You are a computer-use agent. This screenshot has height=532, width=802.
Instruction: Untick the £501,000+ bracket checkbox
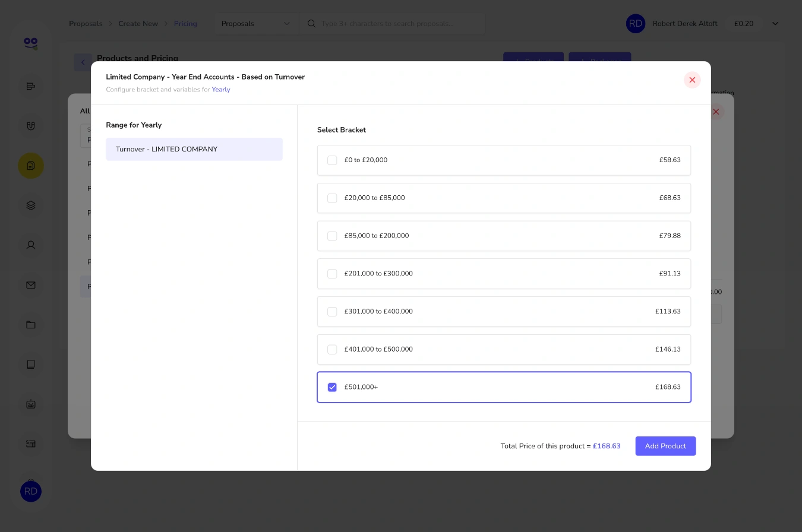point(332,387)
